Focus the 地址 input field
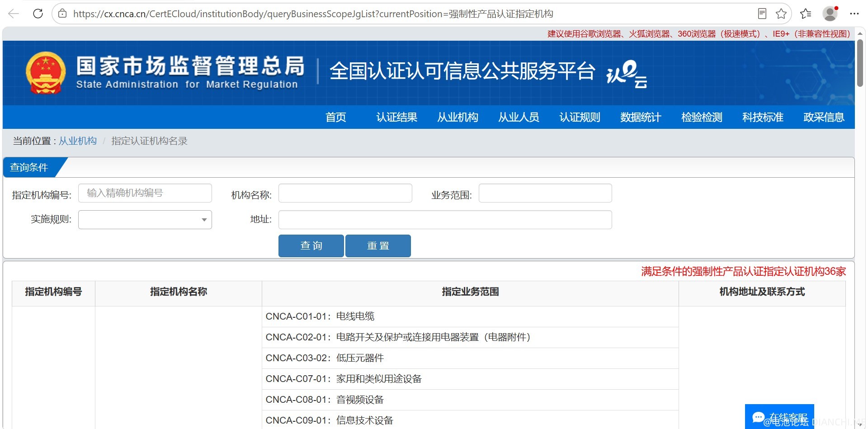This screenshot has height=429, width=868. click(x=445, y=220)
